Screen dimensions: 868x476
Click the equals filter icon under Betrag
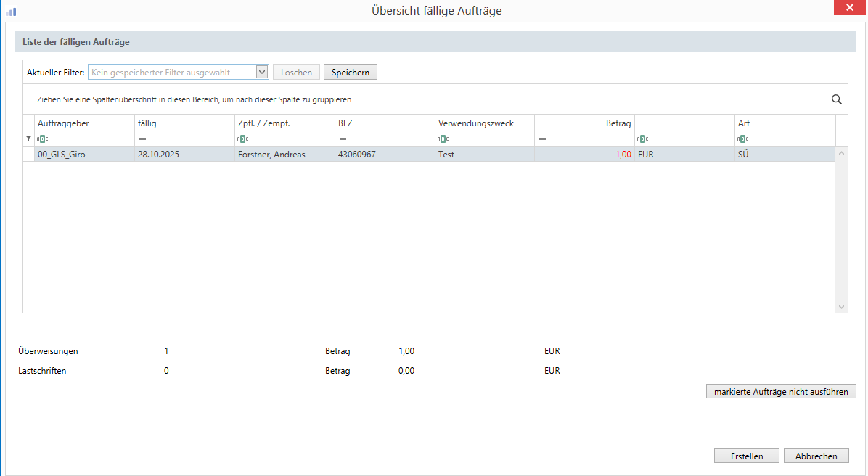pos(542,139)
